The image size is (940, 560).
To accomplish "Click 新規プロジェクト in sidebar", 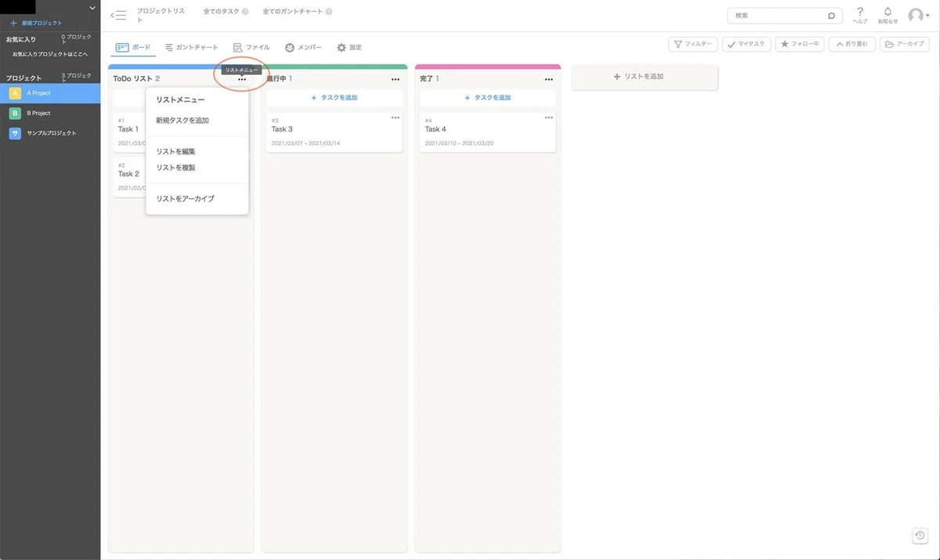I will point(36,23).
